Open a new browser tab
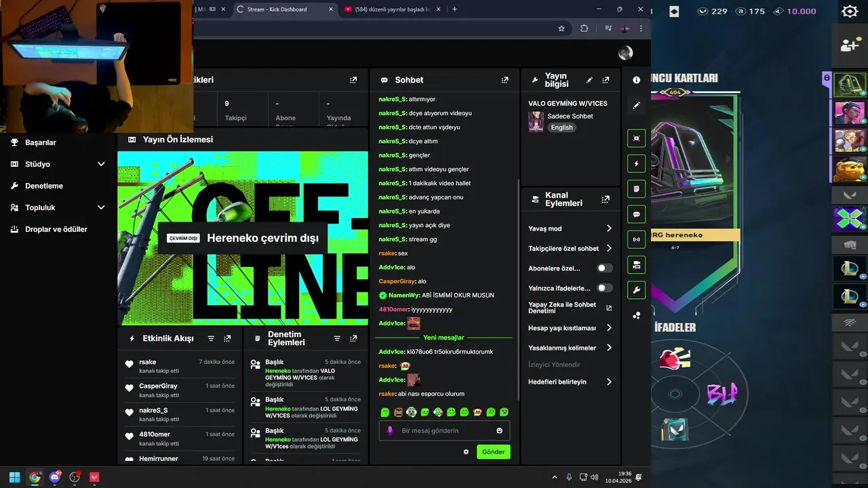 454,9
